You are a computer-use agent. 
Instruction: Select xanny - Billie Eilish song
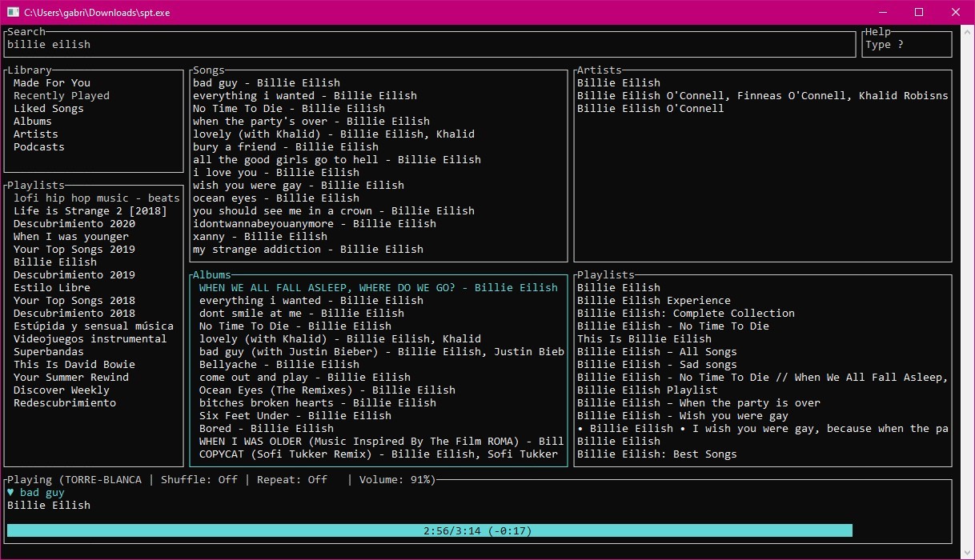260,237
